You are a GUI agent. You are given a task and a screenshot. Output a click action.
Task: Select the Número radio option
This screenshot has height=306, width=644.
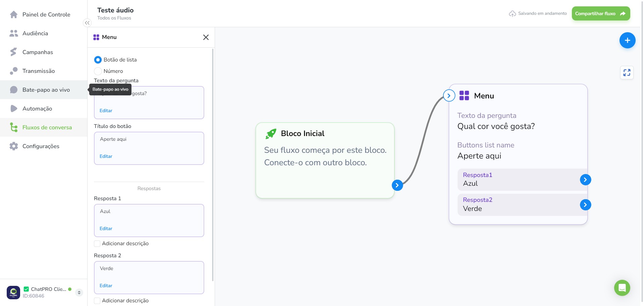coord(98,71)
